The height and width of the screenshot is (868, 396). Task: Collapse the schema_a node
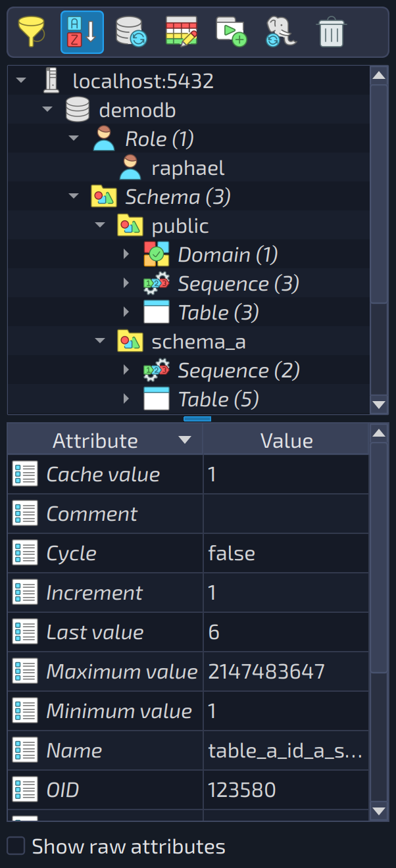pyautogui.click(x=101, y=341)
